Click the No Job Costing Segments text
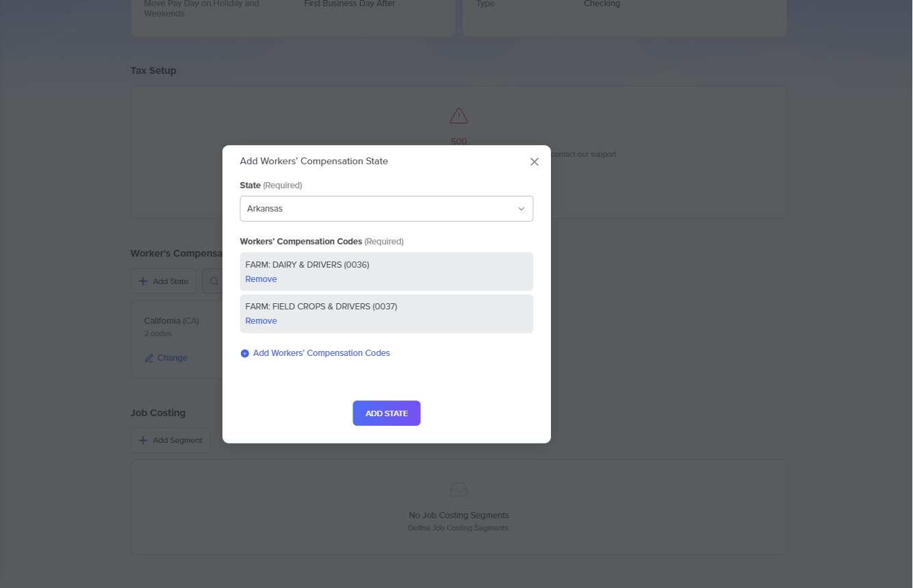913x588 pixels. click(x=459, y=515)
